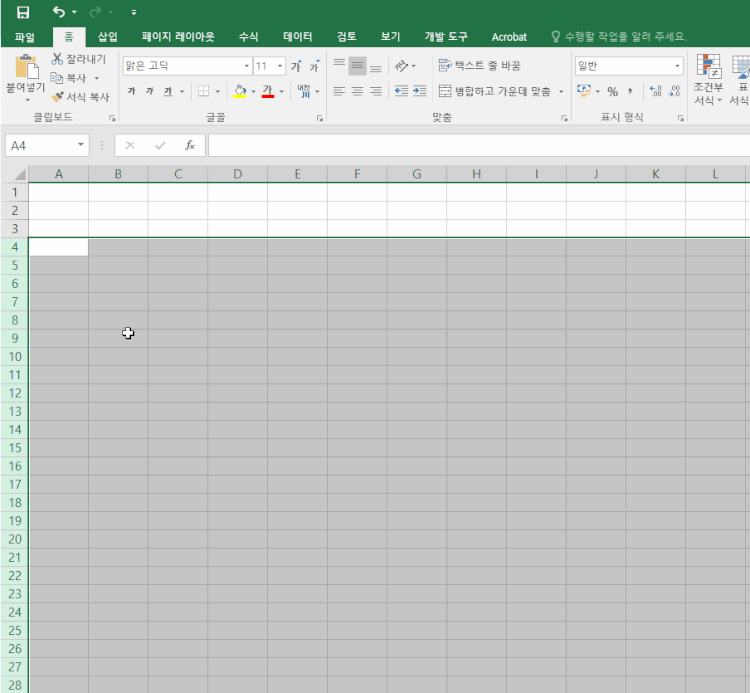Toggle bold formatting in font group

pyautogui.click(x=131, y=91)
